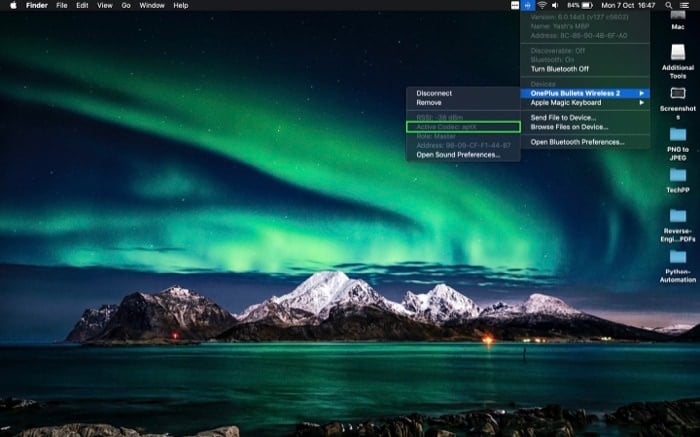Disconnect the OnePlus headphones
700x437 pixels.
pos(463,93)
